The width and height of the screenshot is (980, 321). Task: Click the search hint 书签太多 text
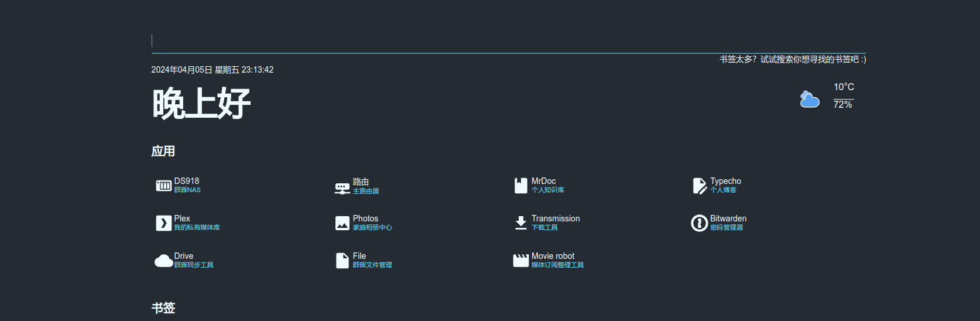coord(793,59)
